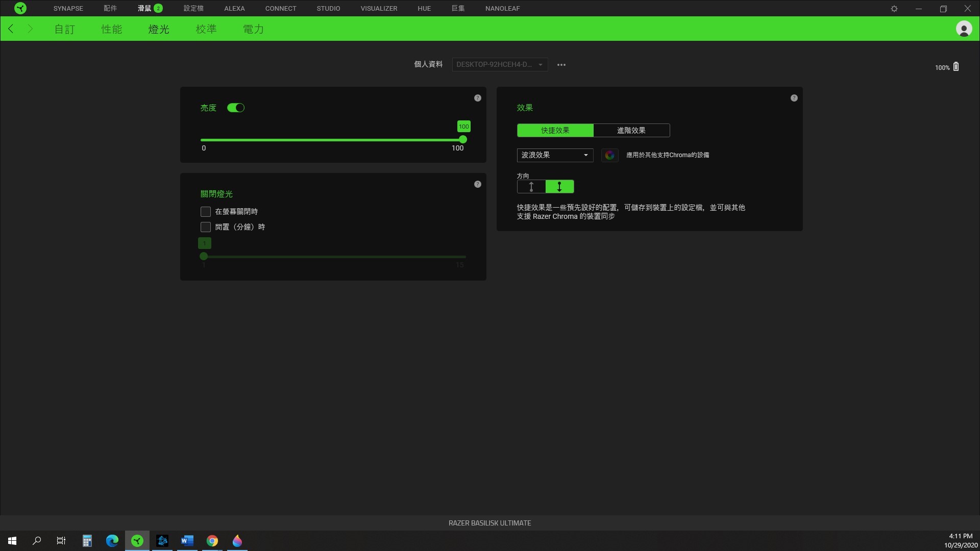Open the VISUALIZER tab
Viewport: 980px width, 551px height.
pos(379,8)
